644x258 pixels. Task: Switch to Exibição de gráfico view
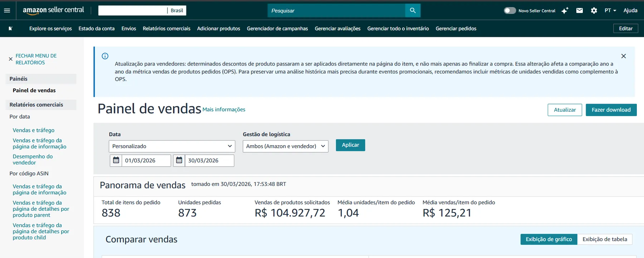pos(549,239)
